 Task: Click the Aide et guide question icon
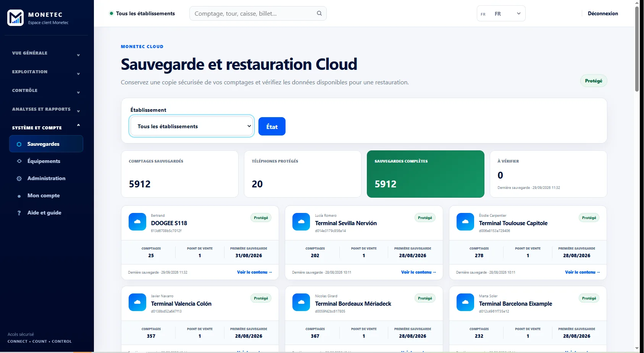click(19, 213)
